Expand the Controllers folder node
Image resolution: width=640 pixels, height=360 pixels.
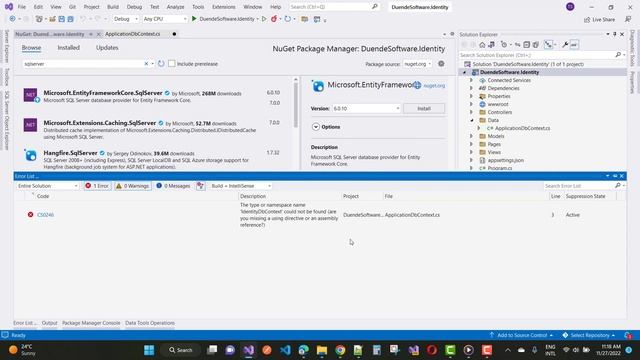click(x=471, y=112)
